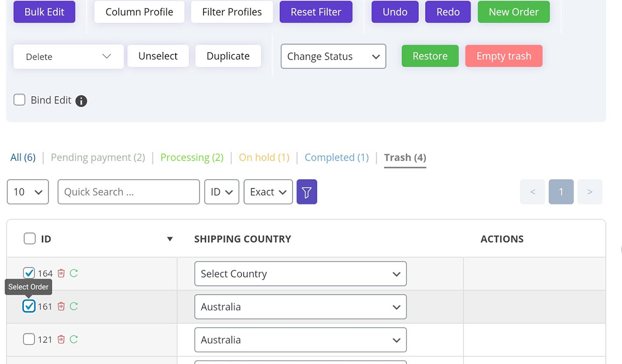Viewport: 622px width, 364px height.
Task: Click the restore icon for order 161
Action: [74, 307]
